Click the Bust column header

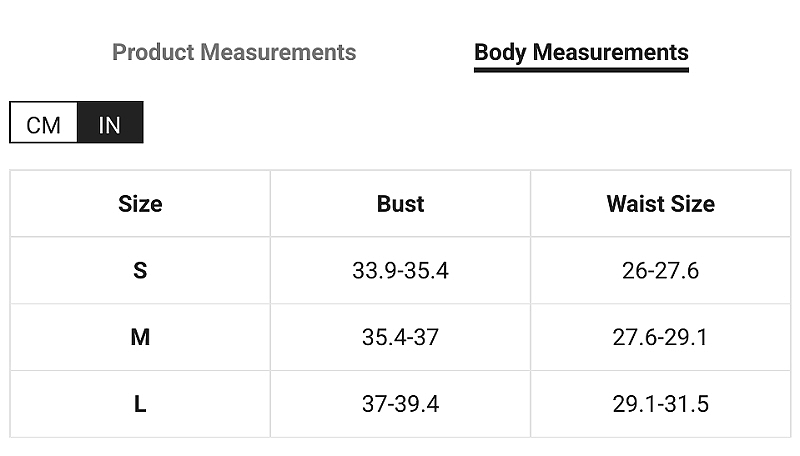coord(400,204)
